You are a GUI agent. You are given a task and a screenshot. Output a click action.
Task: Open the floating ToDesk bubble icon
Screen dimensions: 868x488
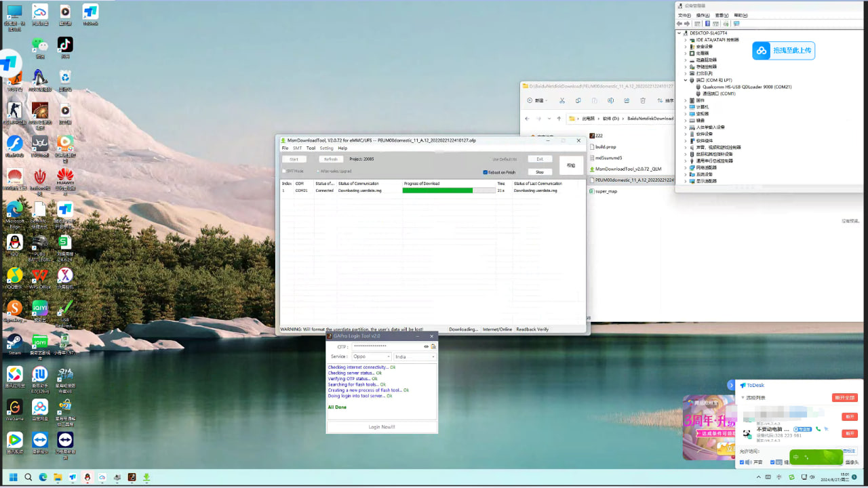tap(8, 64)
